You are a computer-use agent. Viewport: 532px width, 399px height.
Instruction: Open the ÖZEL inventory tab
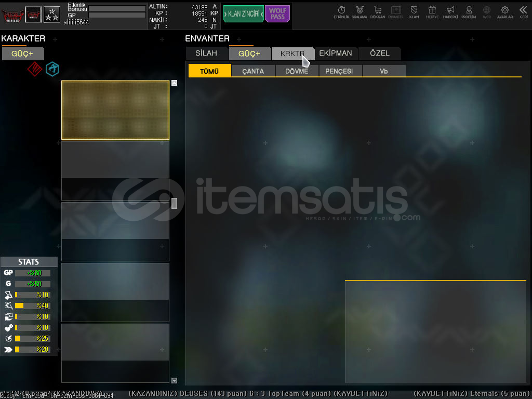[380, 54]
